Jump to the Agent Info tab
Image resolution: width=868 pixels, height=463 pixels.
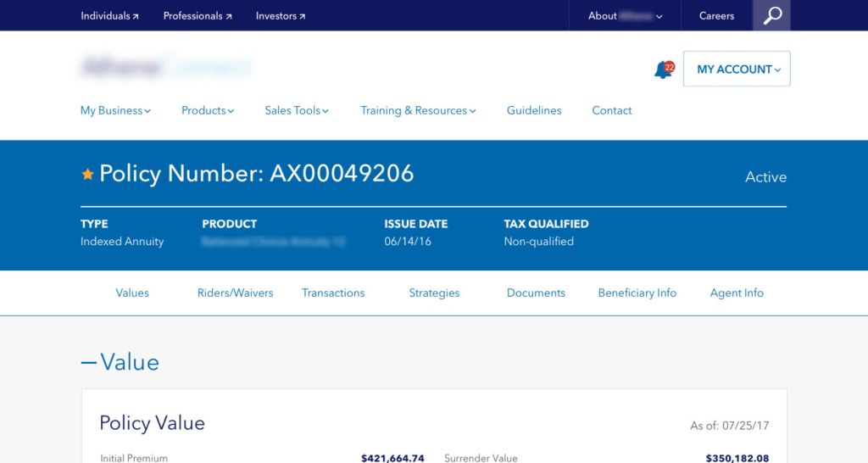coord(737,293)
